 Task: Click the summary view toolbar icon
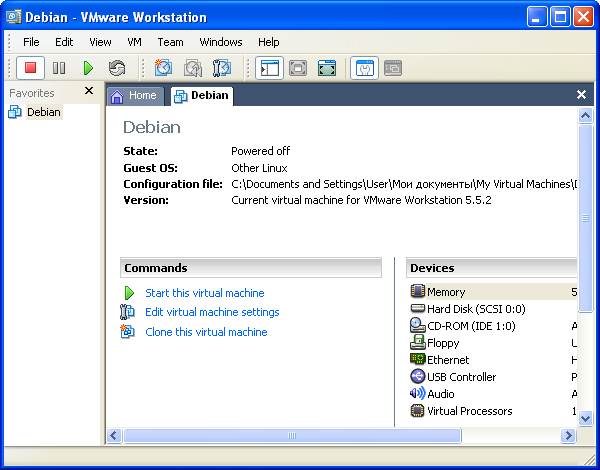point(364,68)
